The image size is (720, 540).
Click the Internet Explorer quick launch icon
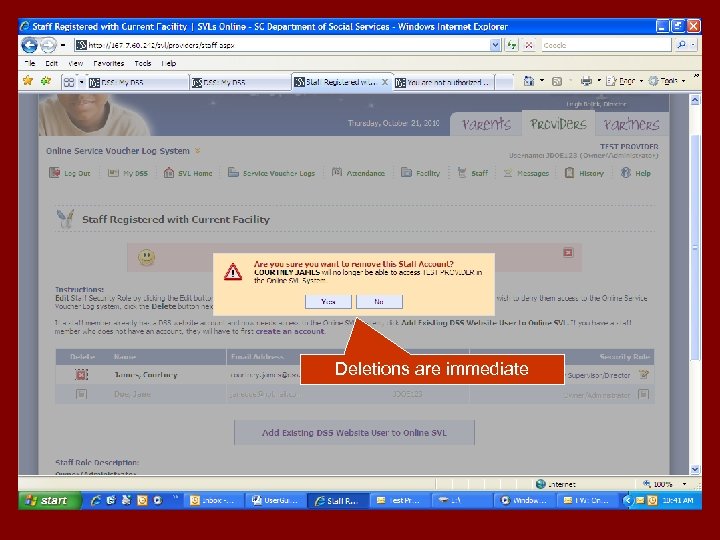[96, 500]
